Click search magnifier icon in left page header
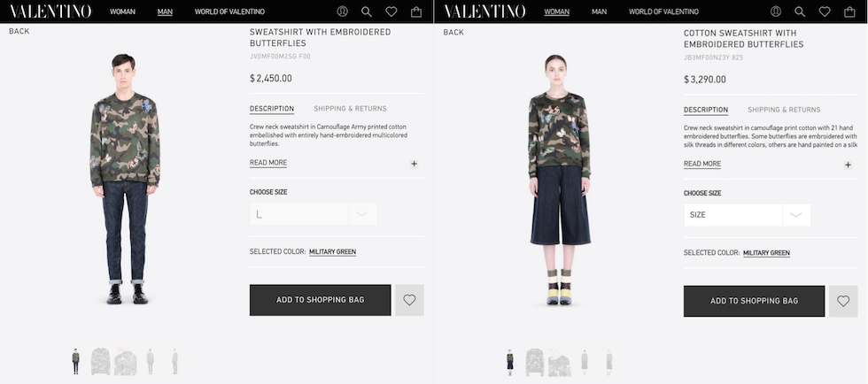Viewport: 868px width, 384px height. point(367,12)
